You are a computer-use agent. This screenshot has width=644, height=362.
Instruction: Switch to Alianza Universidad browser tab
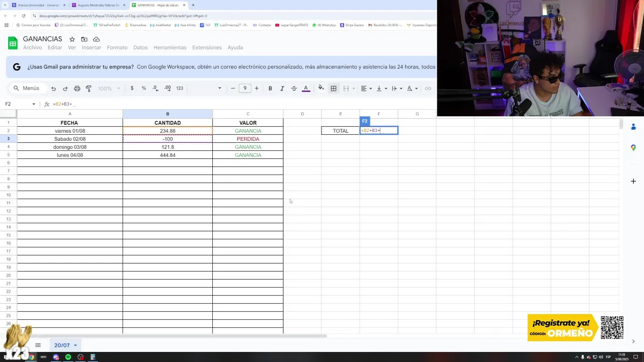[39, 5]
